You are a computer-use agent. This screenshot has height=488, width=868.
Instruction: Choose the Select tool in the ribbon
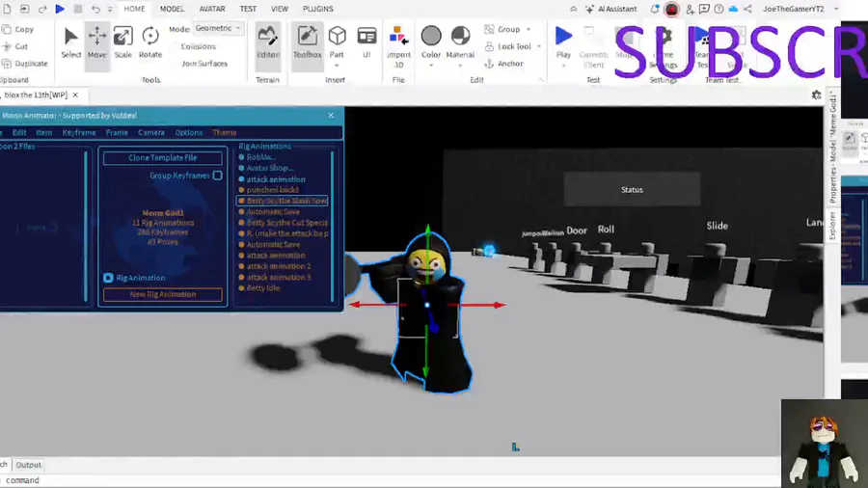click(x=70, y=43)
